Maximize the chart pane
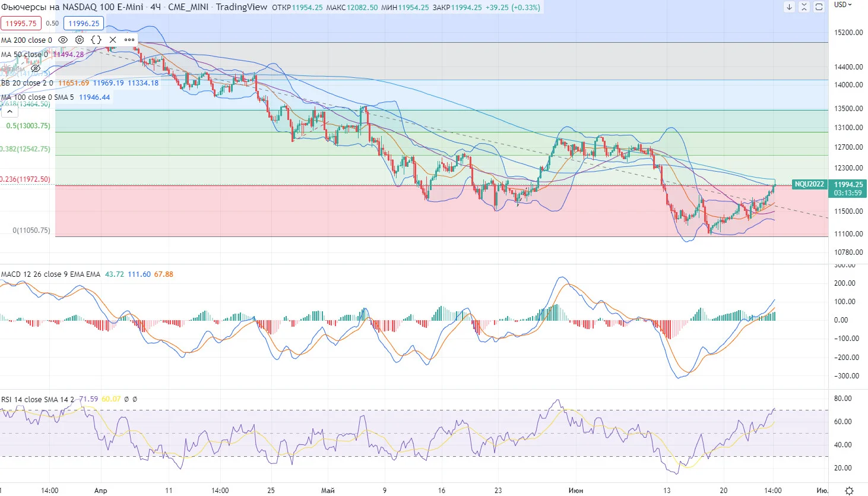 [x=819, y=7]
